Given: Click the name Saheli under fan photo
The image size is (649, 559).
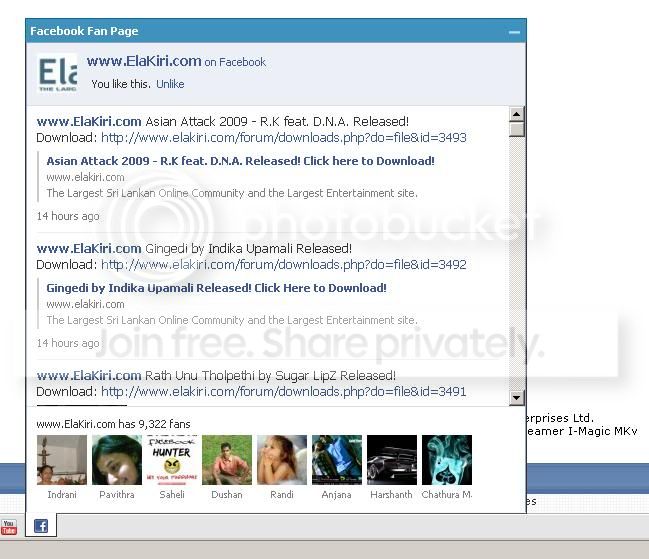Looking at the screenshot, I should point(172,494).
